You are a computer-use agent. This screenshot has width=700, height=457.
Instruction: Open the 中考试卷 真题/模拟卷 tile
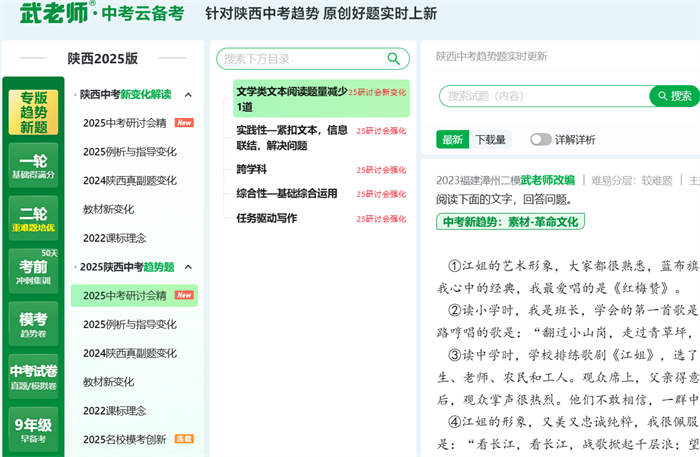point(33,377)
